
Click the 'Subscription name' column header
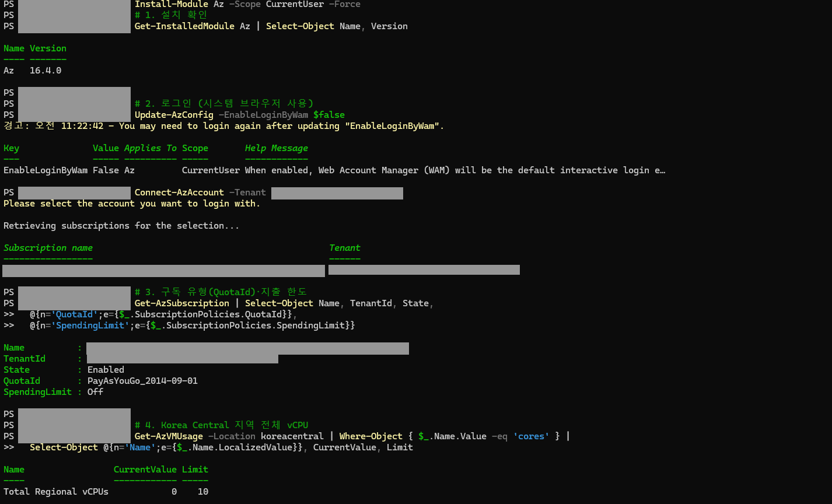[48, 248]
